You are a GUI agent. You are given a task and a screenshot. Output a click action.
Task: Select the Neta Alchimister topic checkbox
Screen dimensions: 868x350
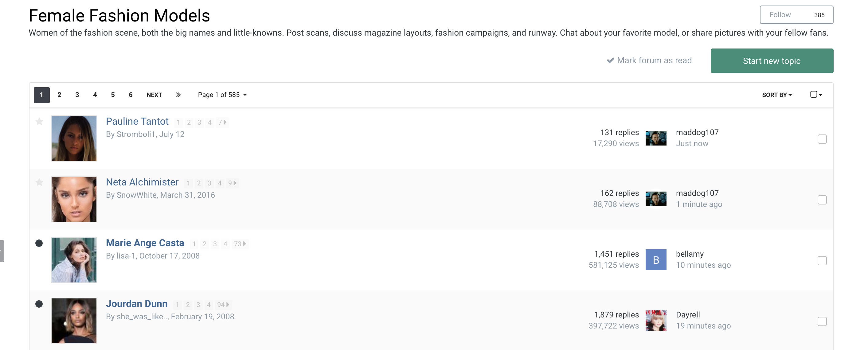pos(822,200)
